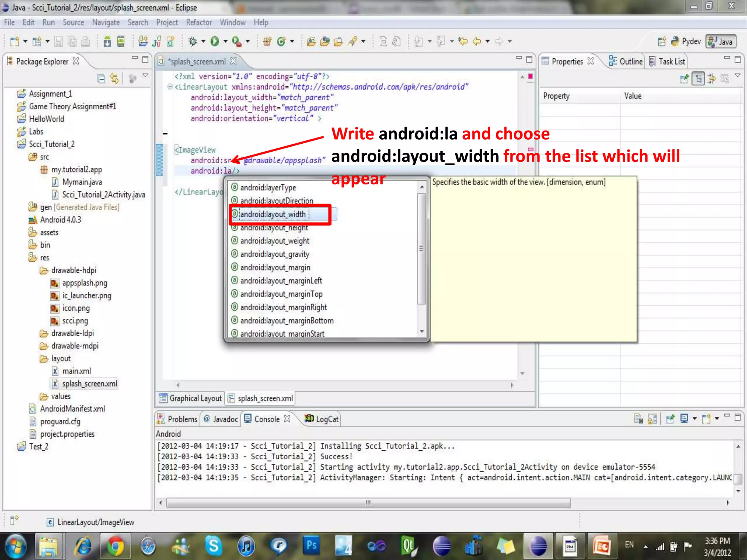Select android:layout_weight from autocomplete list
747x560 pixels.
click(275, 241)
